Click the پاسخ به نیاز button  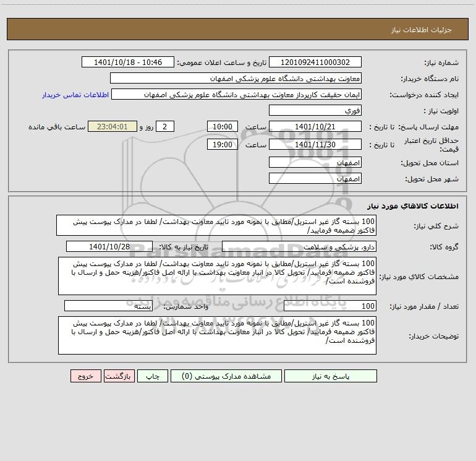pos(331,376)
